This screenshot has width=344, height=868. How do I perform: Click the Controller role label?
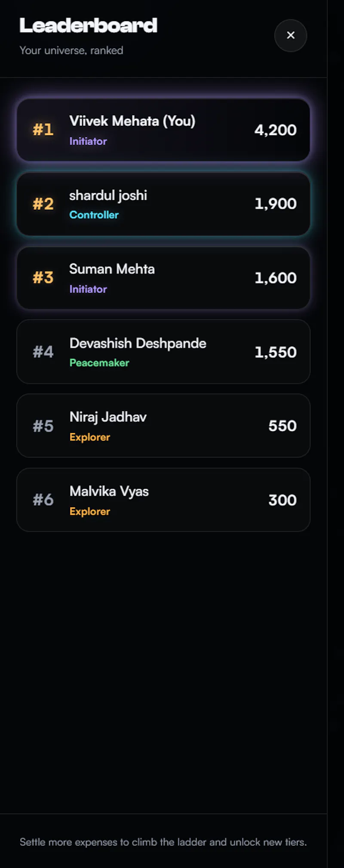coord(94,215)
